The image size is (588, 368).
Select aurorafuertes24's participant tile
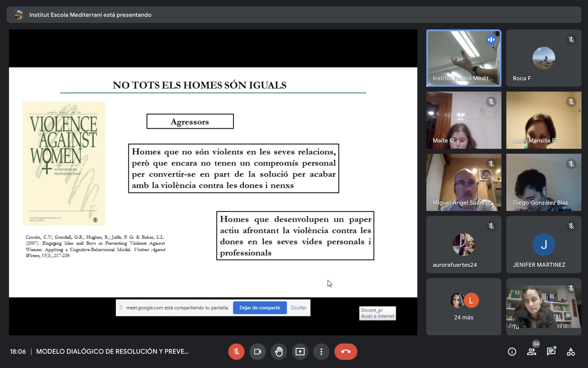click(464, 244)
